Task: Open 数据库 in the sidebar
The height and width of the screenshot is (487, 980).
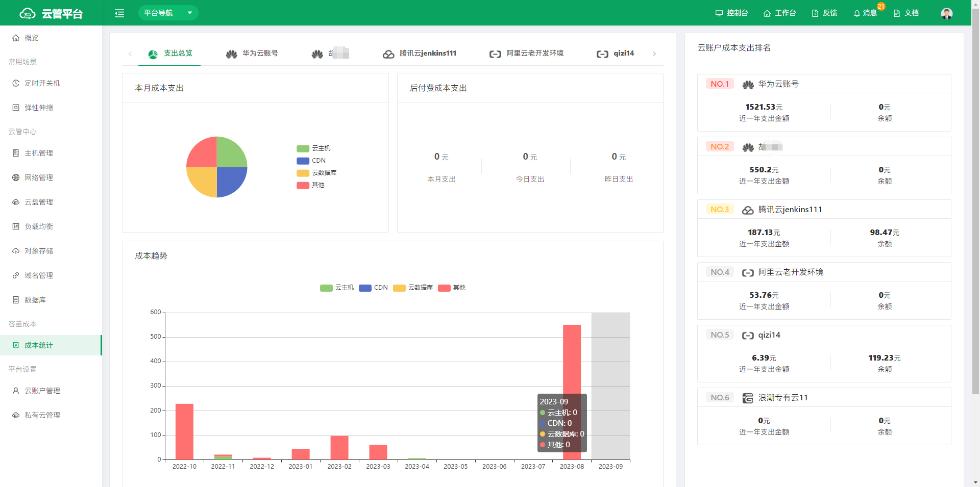Action: point(51,300)
